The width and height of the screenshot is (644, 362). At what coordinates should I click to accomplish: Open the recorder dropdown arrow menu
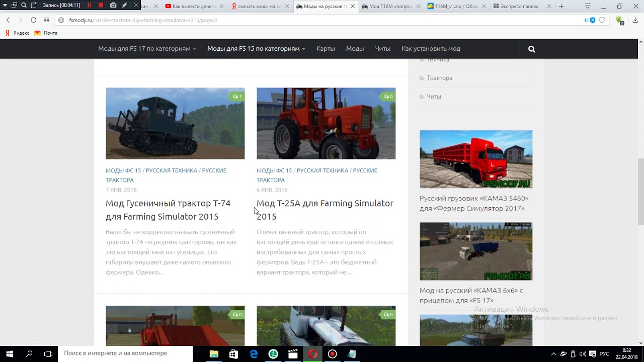(x=5, y=5)
